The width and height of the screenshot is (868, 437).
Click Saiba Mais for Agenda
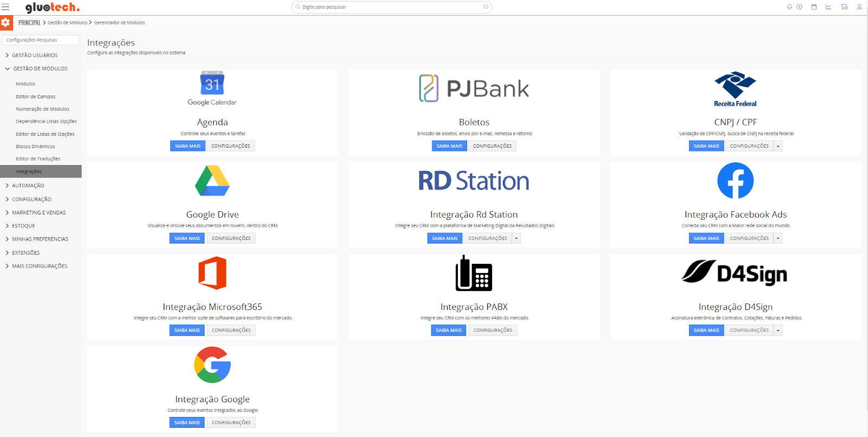[x=188, y=146]
